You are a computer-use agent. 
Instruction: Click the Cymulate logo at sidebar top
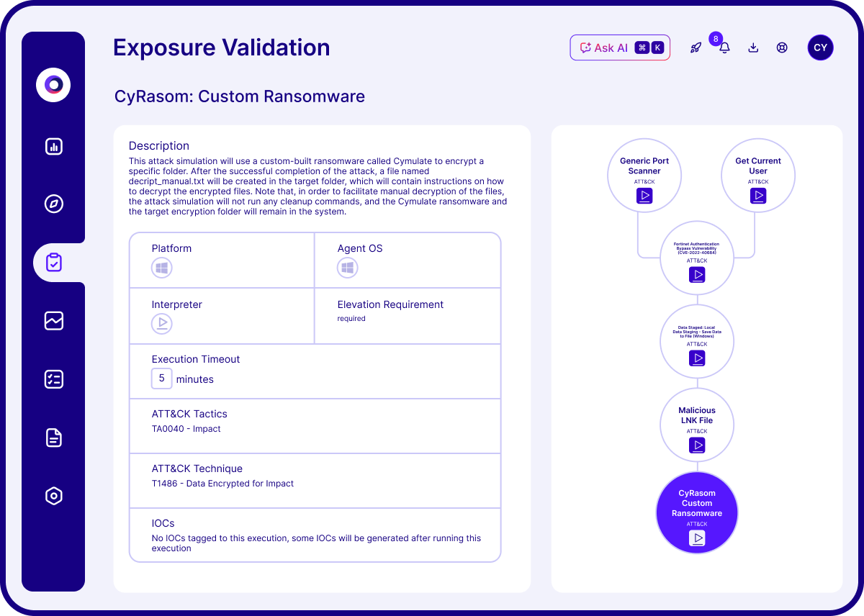point(54,85)
